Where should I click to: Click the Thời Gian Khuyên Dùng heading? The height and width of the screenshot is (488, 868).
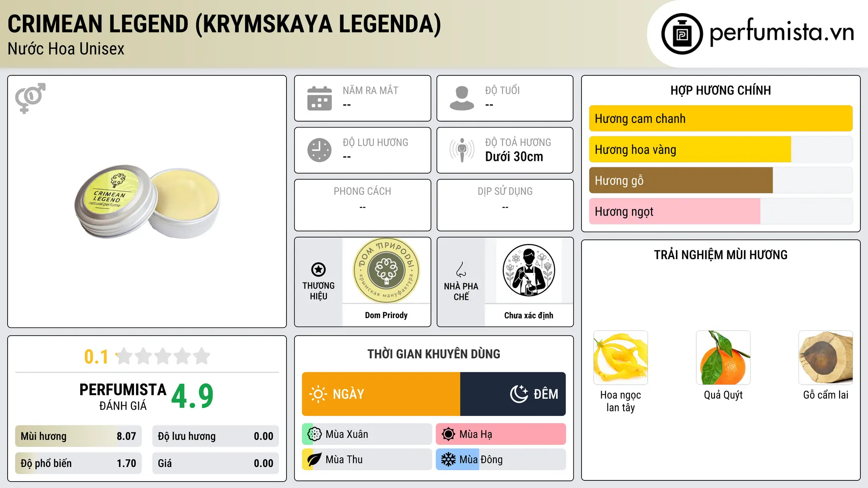tap(434, 354)
